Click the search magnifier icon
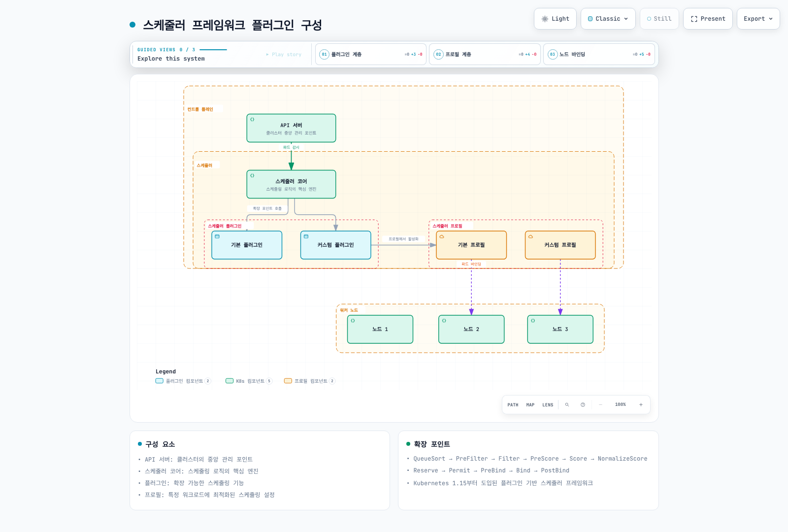 [x=567, y=405]
